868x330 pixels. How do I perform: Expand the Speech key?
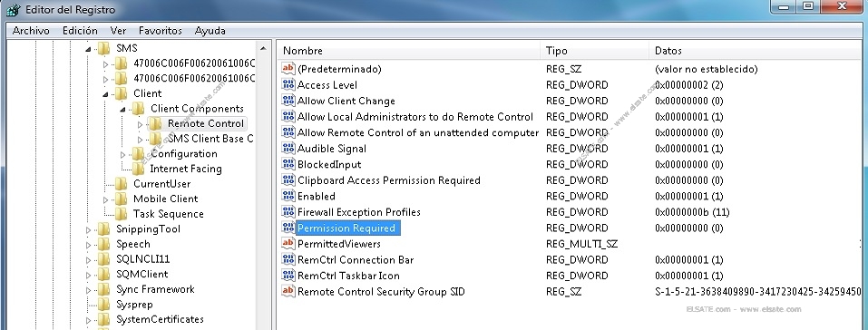[x=87, y=245]
